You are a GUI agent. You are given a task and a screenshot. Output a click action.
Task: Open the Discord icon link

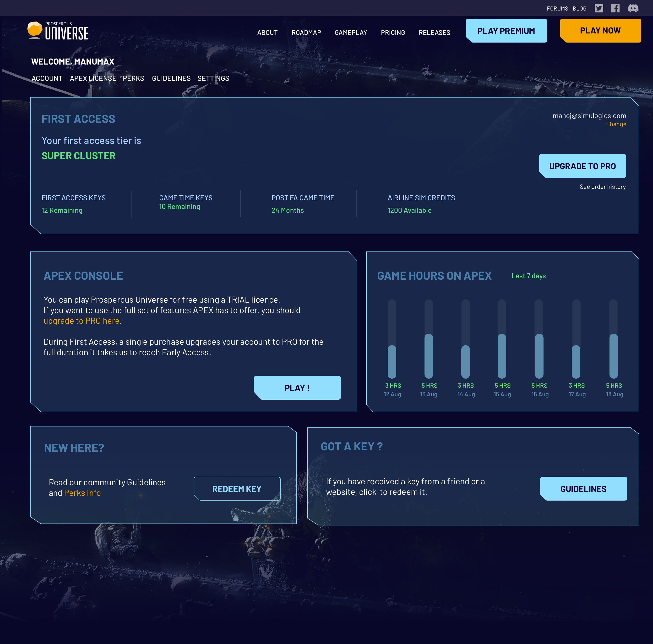tap(633, 8)
